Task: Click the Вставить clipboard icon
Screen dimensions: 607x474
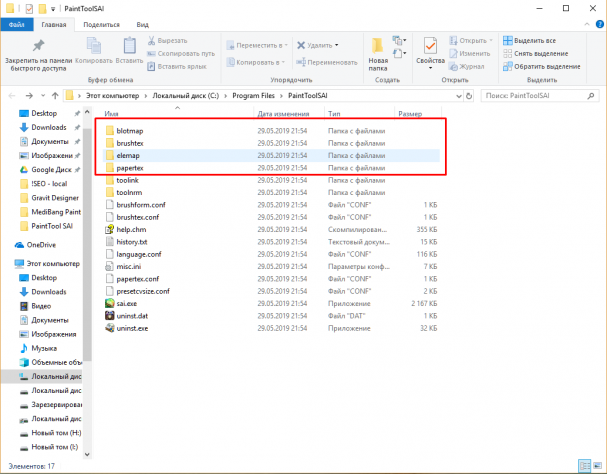Action: [129, 46]
